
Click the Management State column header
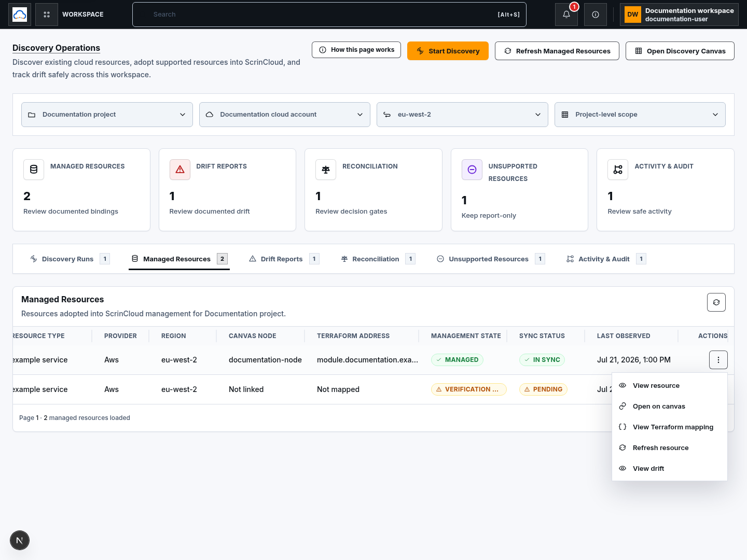(x=466, y=336)
